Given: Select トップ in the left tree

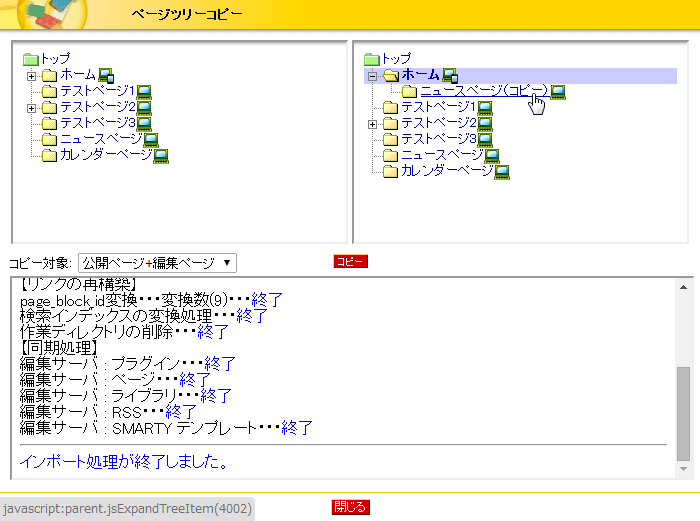Looking at the screenshot, I should coord(55,58).
